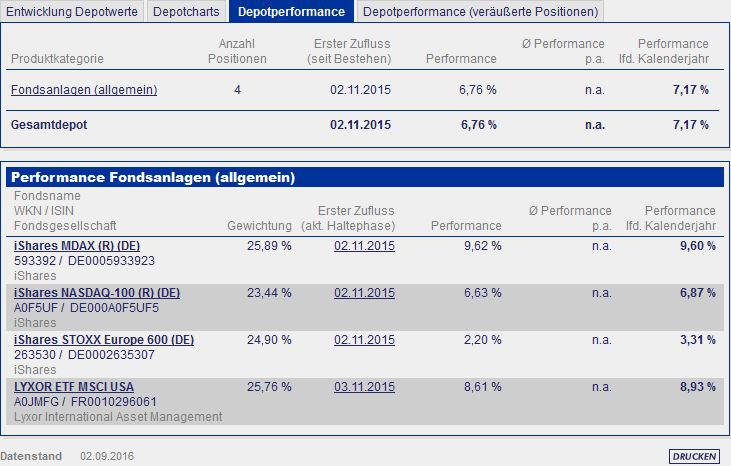Click the Datenstand 02.09.2016 text
Screen dimensions: 731x466
tap(67, 456)
